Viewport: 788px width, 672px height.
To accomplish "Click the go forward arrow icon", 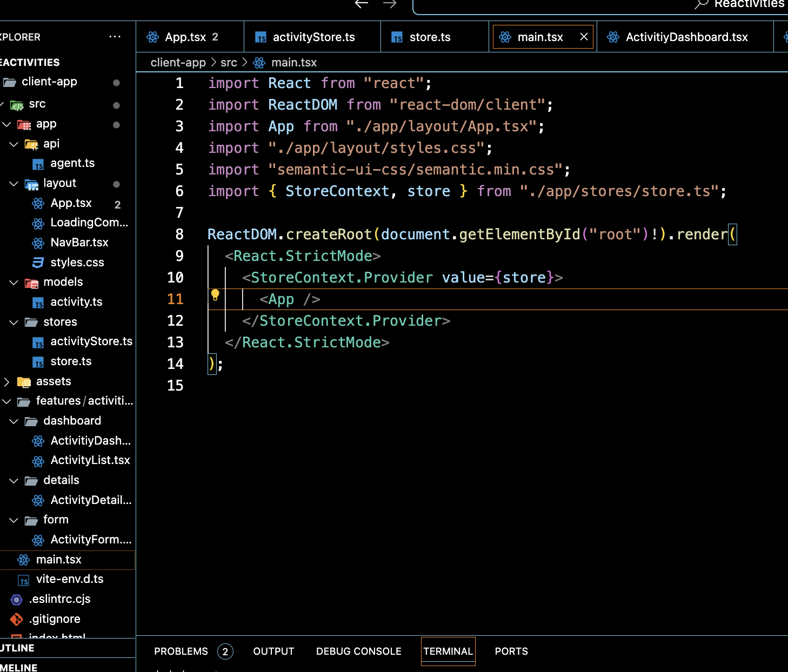I will [x=390, y=4].
